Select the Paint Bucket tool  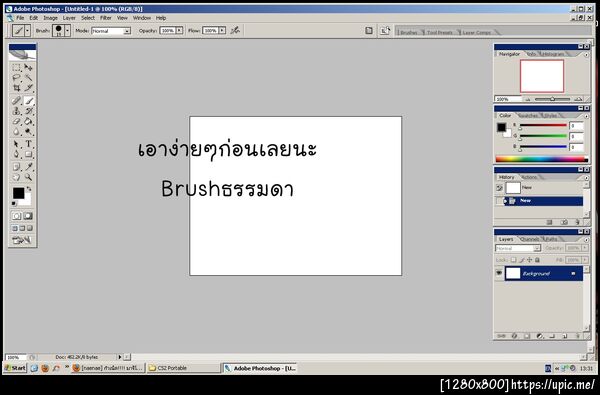28,122
